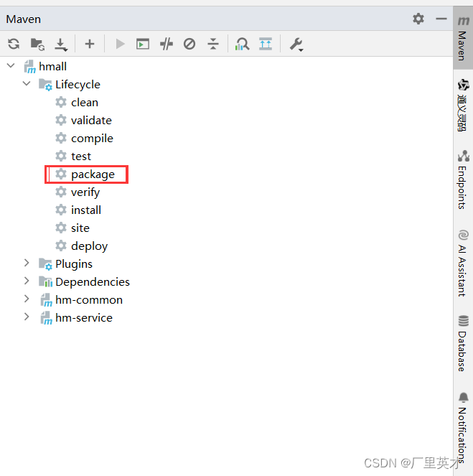
Task: Select the site lifecycle phase
Action: [80, 228]
